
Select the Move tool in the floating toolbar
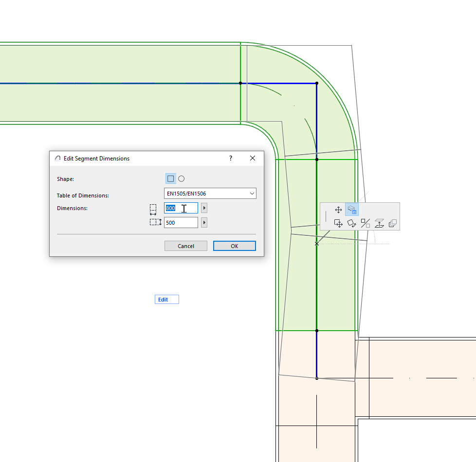pos(338,210)
